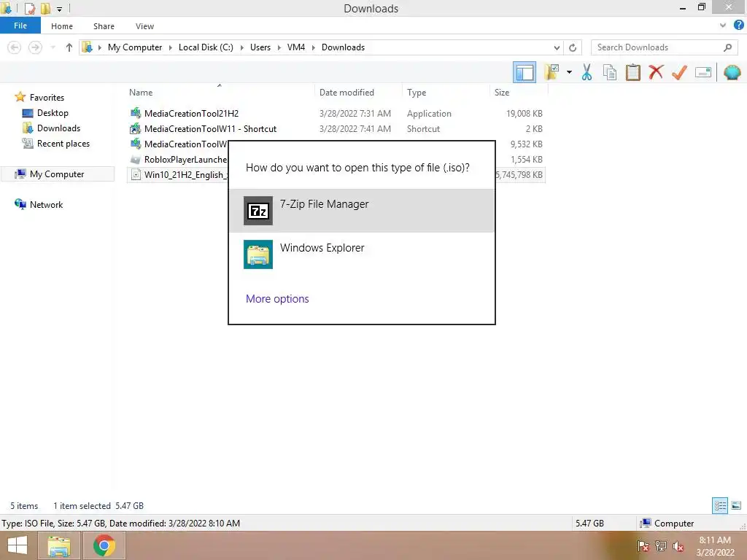
Task: Click More options link
Action: [277, 298]
